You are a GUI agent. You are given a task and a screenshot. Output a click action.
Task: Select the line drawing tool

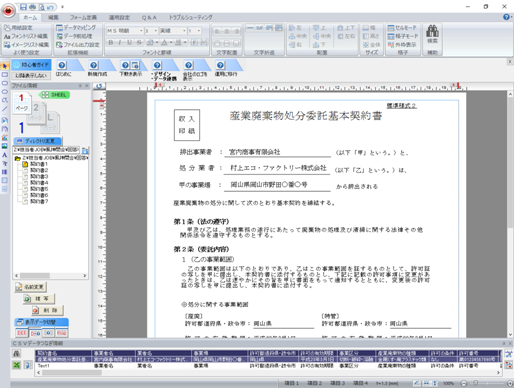[5, 109]
